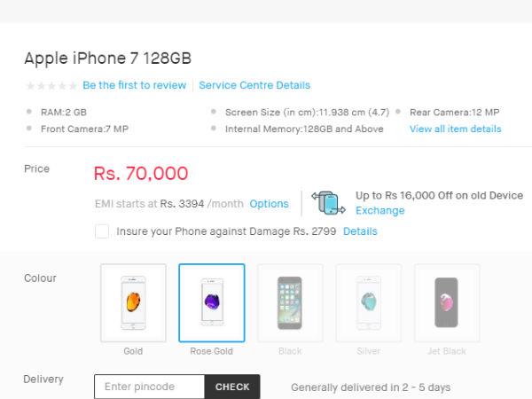The width and height of the screenshot is (532, 399).
Task: Click the Exchange link
Action: 379,211
